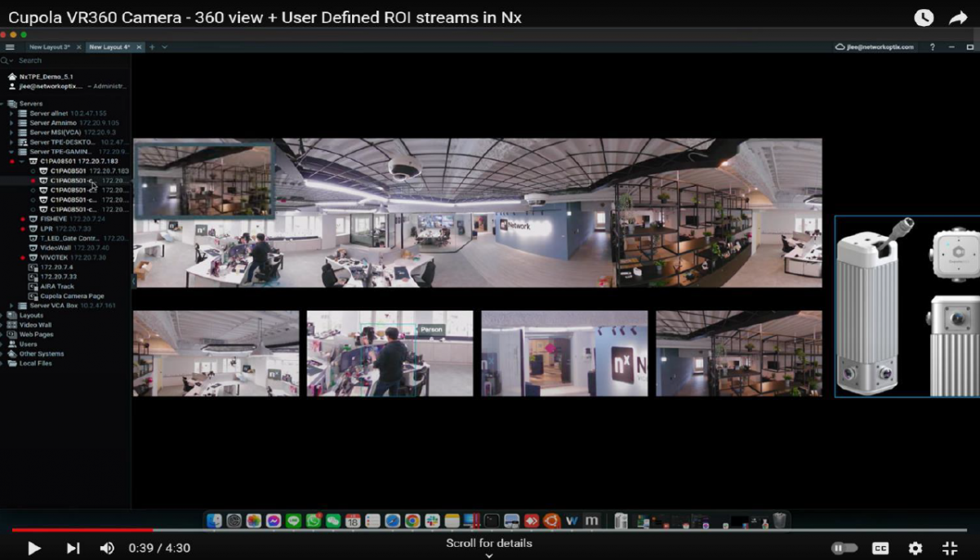Screen dimensions: 980x560
Task: Play the video
Action: coord(34,549)
